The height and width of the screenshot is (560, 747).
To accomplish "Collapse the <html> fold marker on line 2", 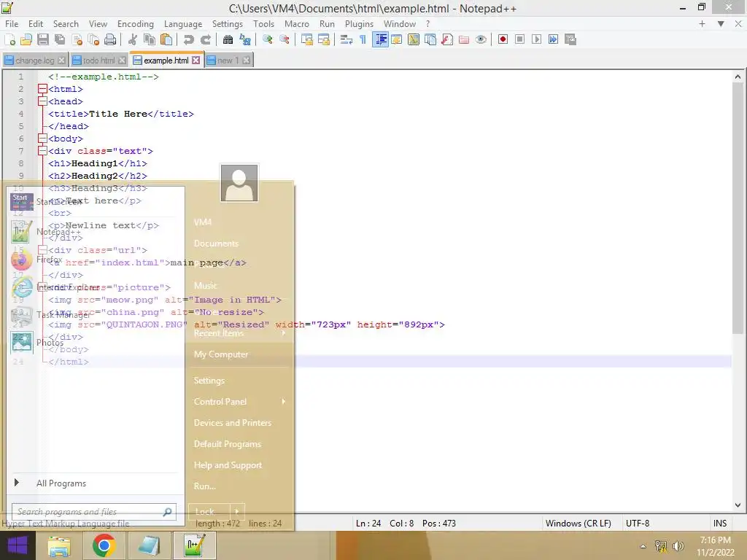I will click(x=42, y=89).
